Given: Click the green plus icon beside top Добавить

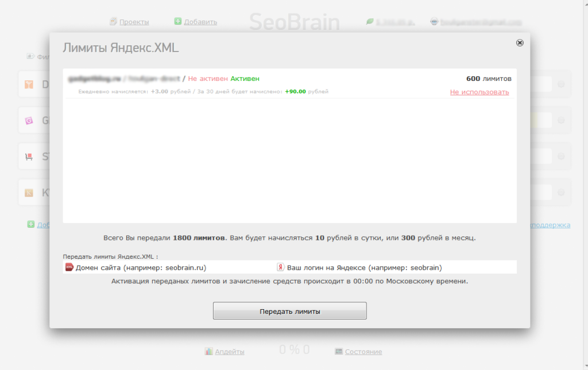Looking at the screenshot, I should (x=178, y=21).
